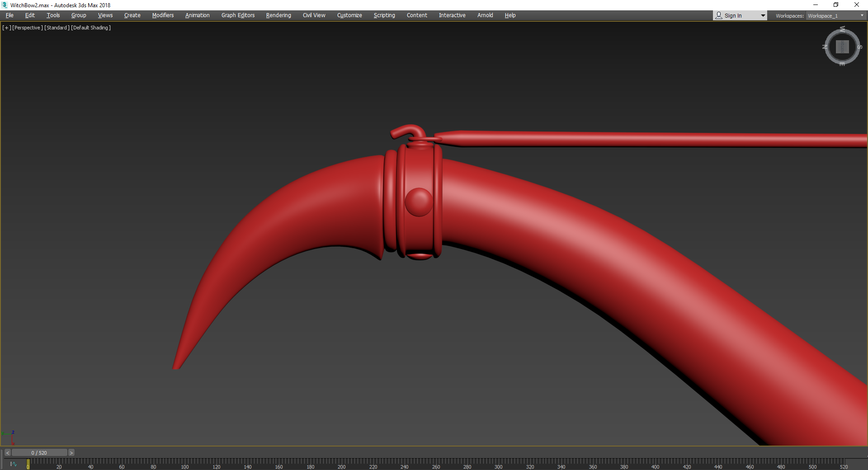Open the Workspace_1 workspaces dropdown
868x470 pixels.
coord(836,16)
